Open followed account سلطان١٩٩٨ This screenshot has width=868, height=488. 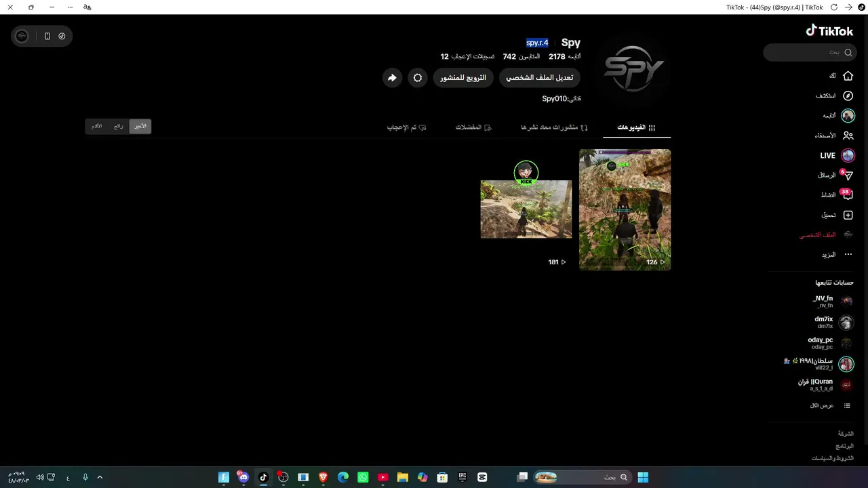pos(818,364)
